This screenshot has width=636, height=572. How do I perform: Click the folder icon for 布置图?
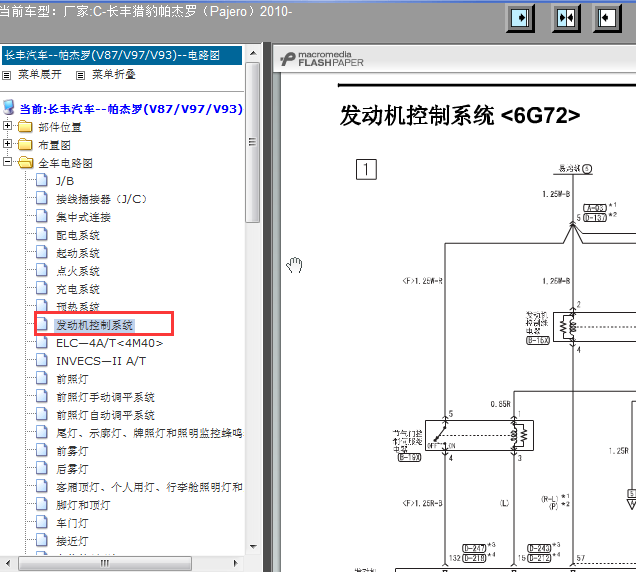click(25, 144)
